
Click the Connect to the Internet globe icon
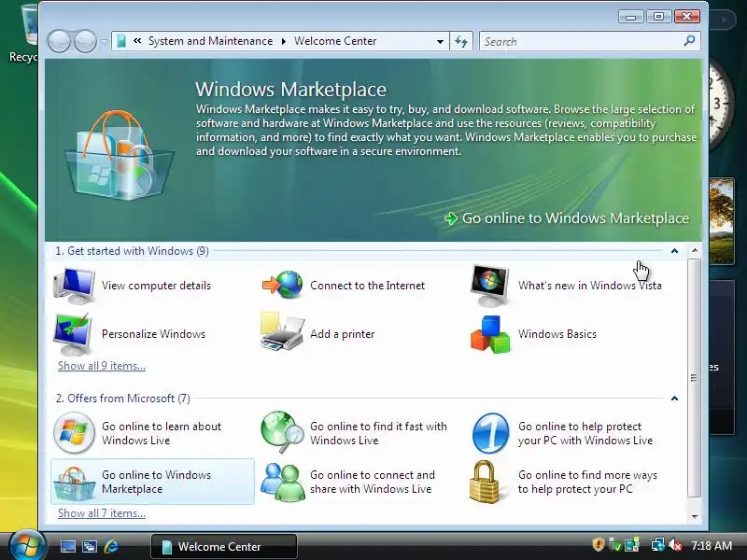283,285
